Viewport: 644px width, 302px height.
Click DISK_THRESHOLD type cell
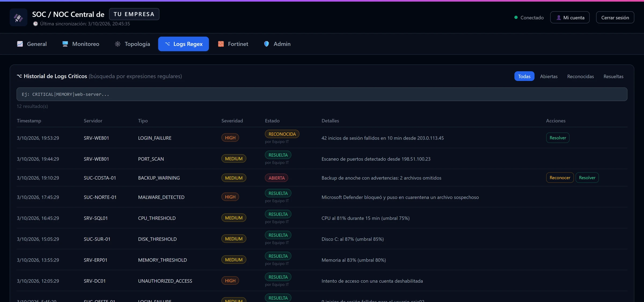pos(157,239)
